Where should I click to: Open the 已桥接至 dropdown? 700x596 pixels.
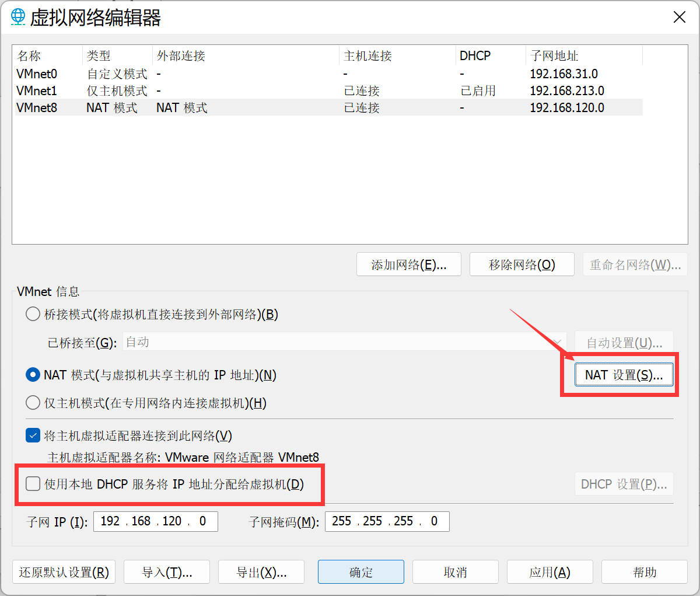344,343
